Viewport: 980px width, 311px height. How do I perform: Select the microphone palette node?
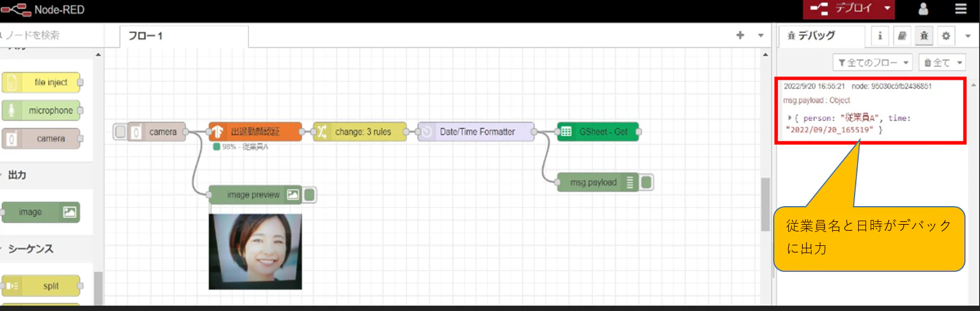point(42,110)
